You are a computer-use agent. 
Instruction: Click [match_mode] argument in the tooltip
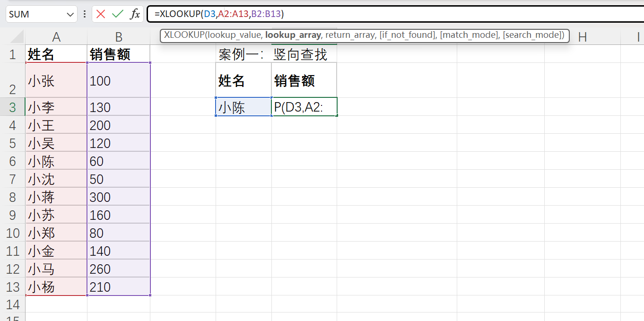click(468, 35)
